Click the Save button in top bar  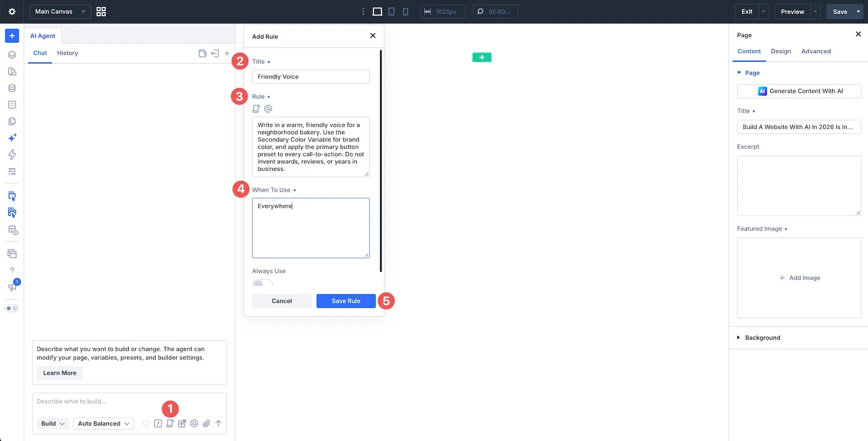point(840,12)
